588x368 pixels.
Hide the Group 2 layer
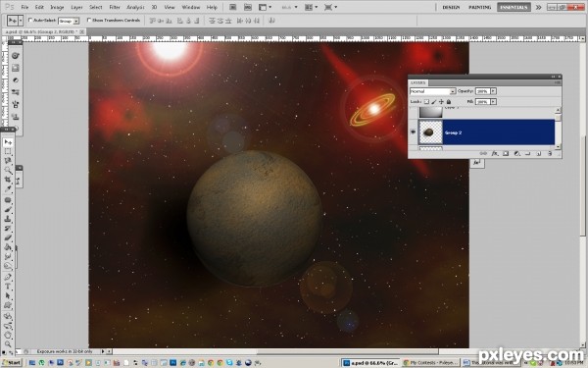click(x=413, y=131)
